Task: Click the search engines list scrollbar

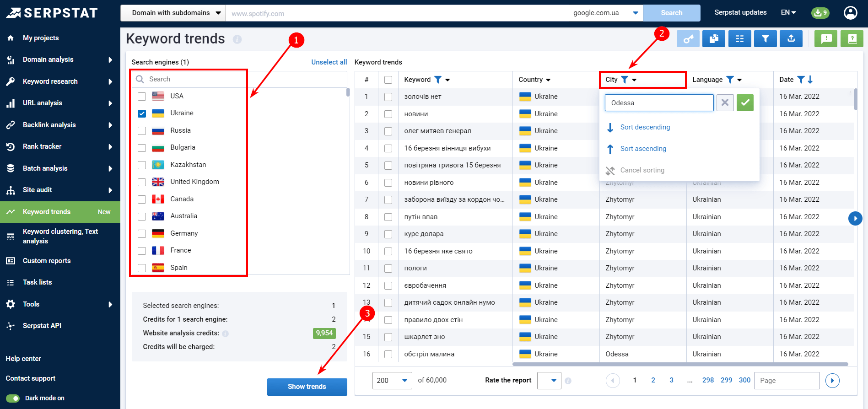Action: [348, 92]
